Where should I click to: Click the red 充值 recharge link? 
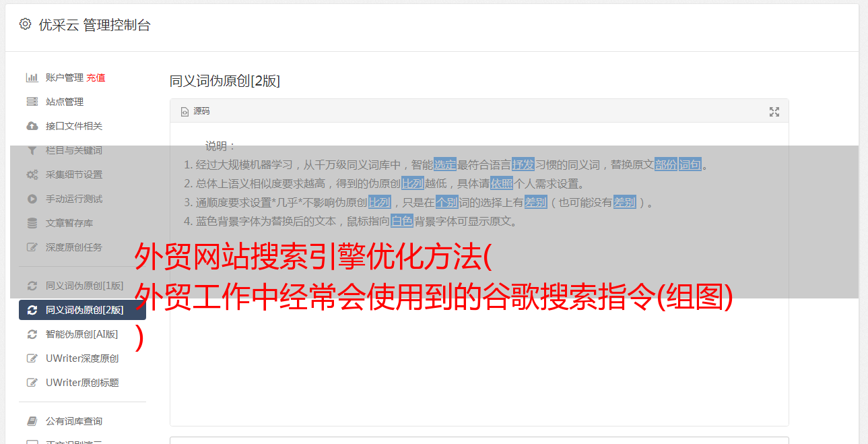coord(96,77)
